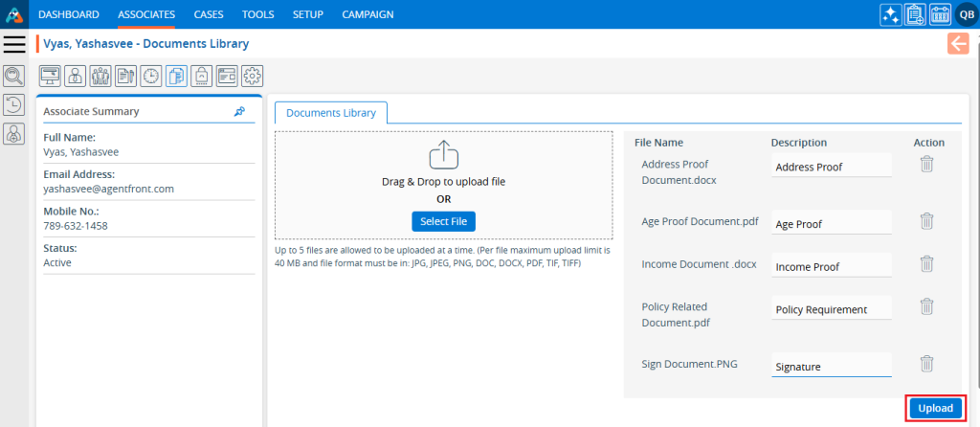
Task: Open the padlock icon in associate toolbar
Action: [202, 76]
